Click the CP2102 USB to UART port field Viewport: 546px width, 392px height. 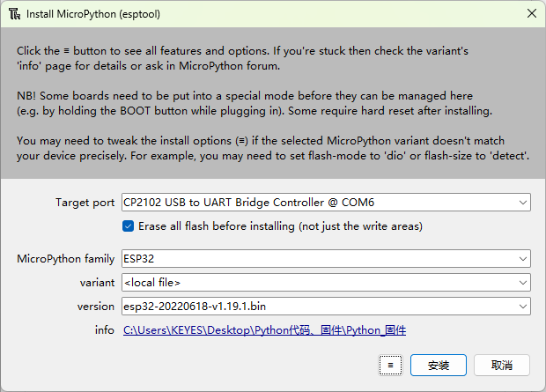coord(317,203)
